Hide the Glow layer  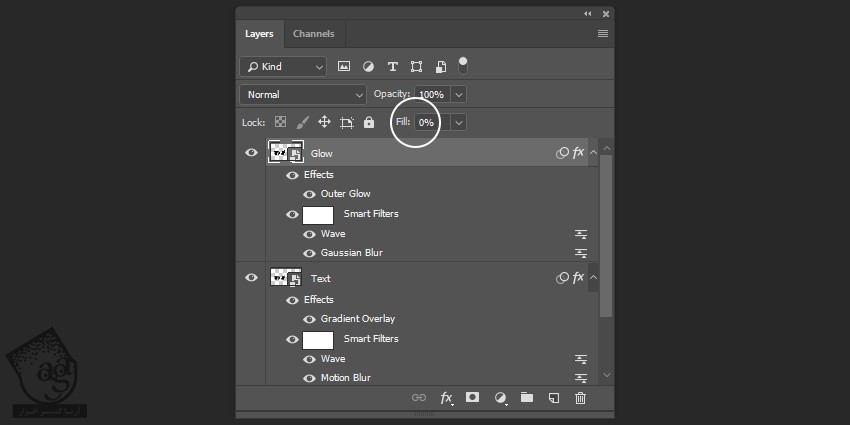click(252, 153)
